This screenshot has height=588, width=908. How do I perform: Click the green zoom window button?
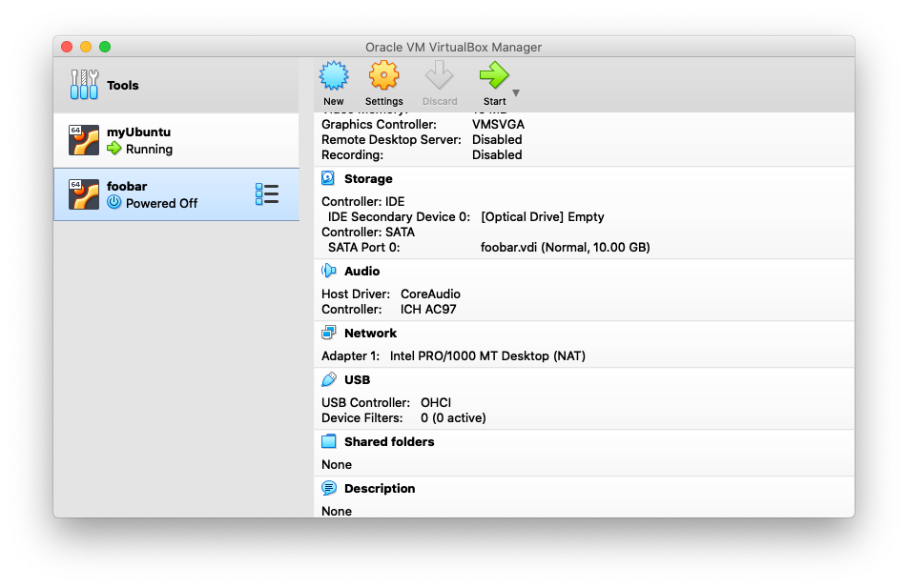(x=105, y=47)
